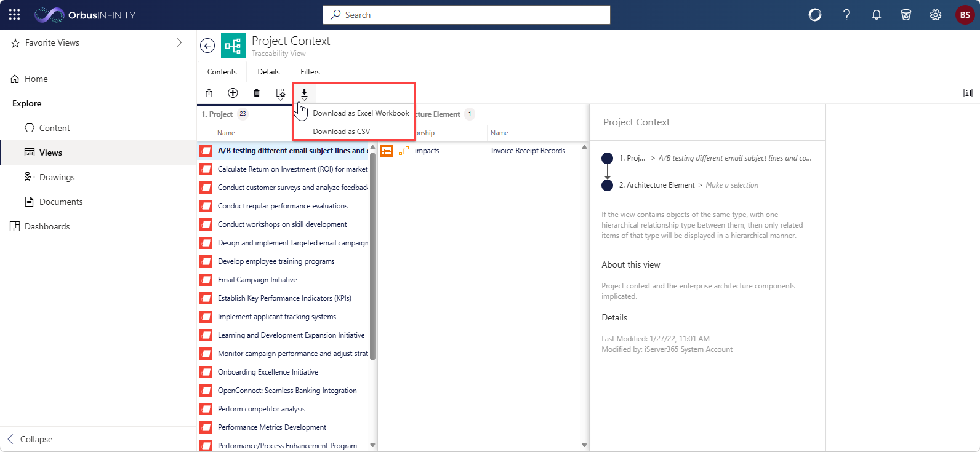
Task: Open the Settings gear icon
Action: click(936, 15)
